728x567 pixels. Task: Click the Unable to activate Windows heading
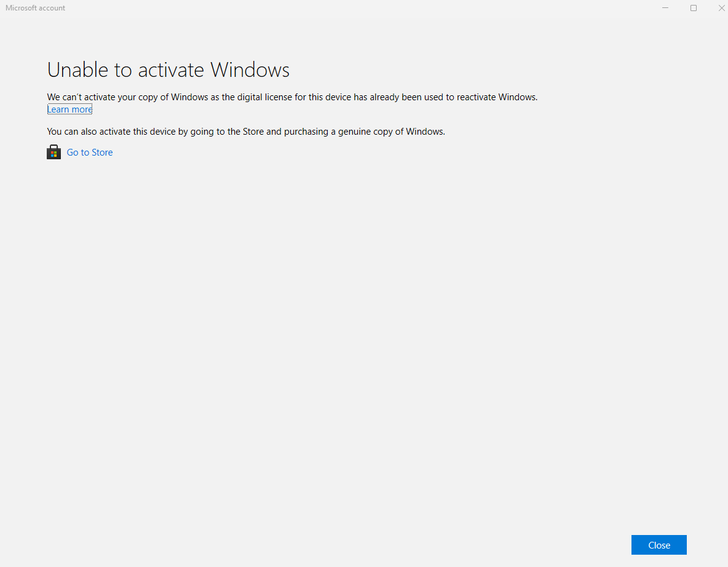pos(168,69)
